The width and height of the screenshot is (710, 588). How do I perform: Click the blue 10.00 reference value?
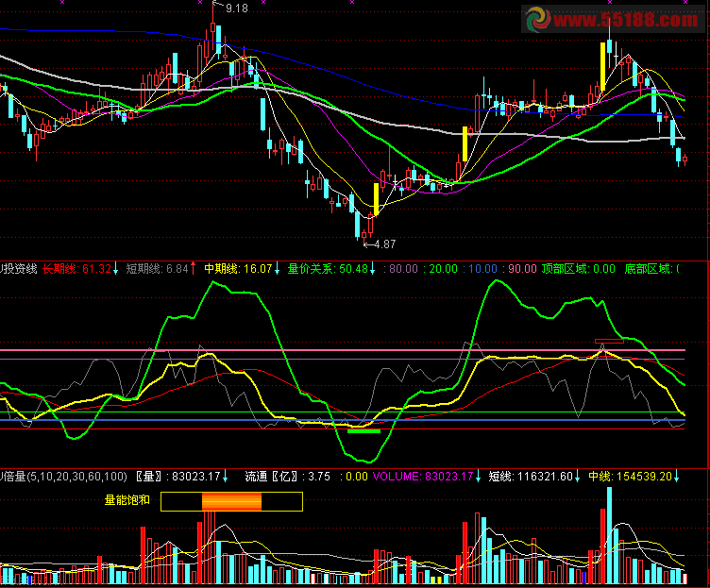482,269
